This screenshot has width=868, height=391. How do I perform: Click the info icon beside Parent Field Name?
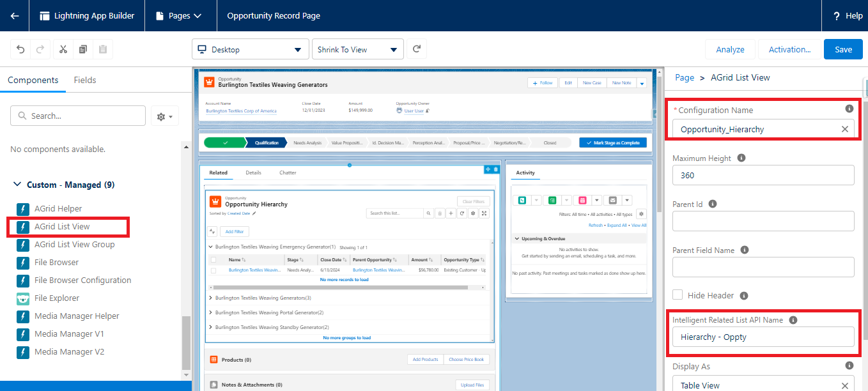tap(745, 250)
